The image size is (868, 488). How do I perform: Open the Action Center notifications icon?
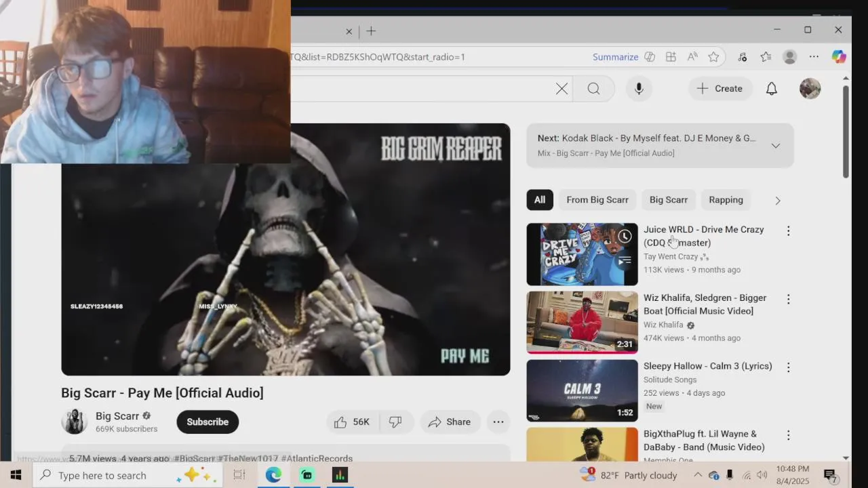tap(831, 475)
